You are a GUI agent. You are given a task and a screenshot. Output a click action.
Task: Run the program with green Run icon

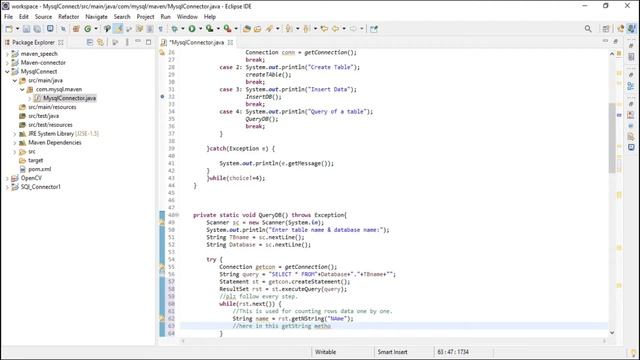click(192, 29)
